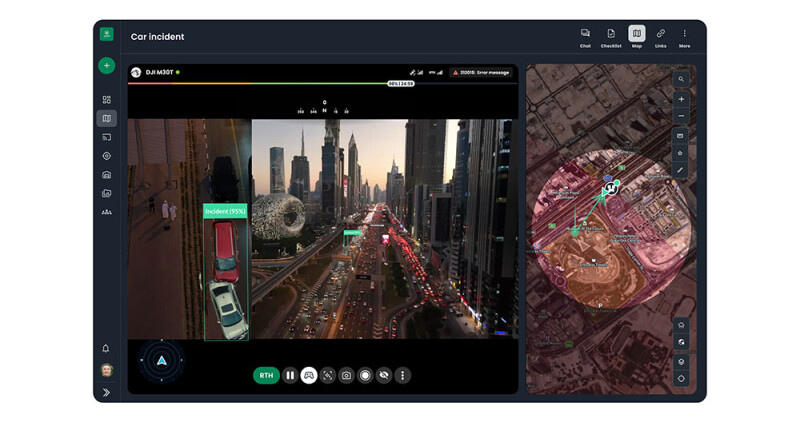Open the map layers icon

pos(681,361)
